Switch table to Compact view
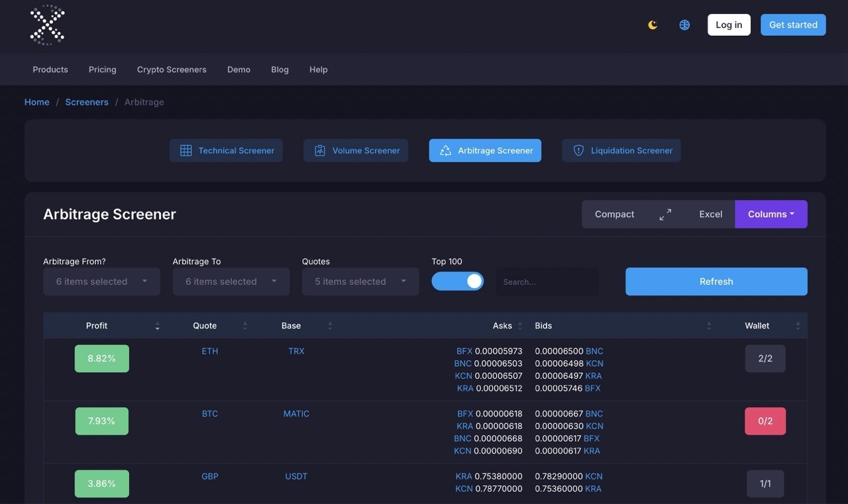Screen dimensions: 848x504 615,215
